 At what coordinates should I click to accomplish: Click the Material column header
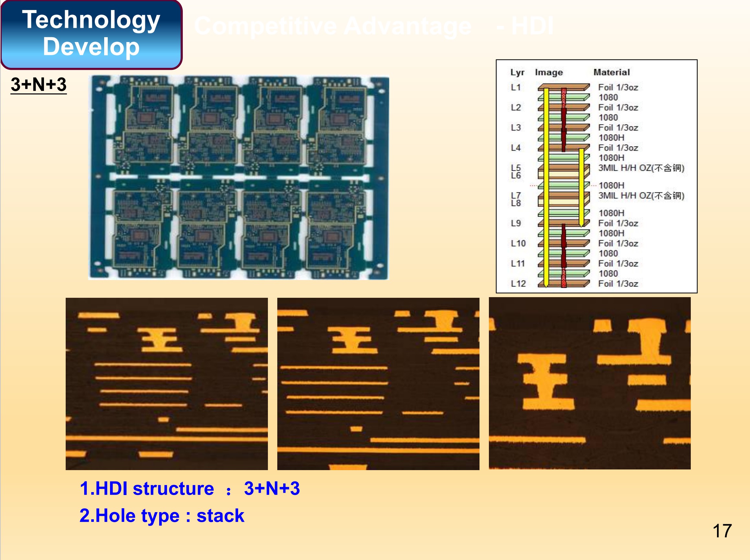611,72
